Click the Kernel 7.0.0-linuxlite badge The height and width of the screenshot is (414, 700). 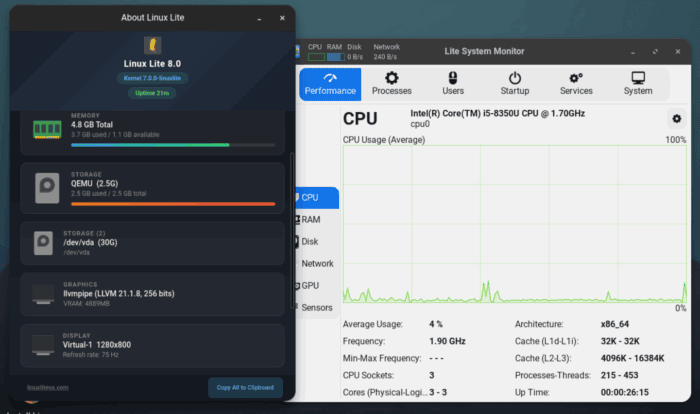pos(152,78)
